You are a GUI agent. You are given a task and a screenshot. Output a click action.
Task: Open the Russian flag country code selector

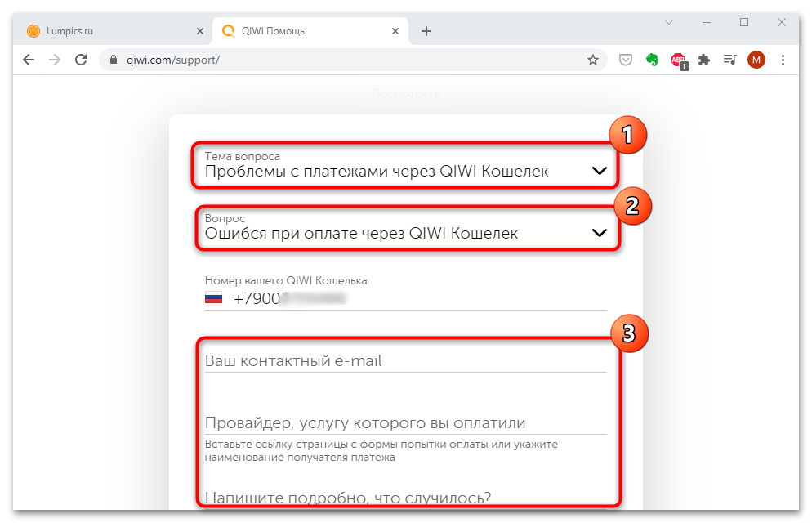213,298
